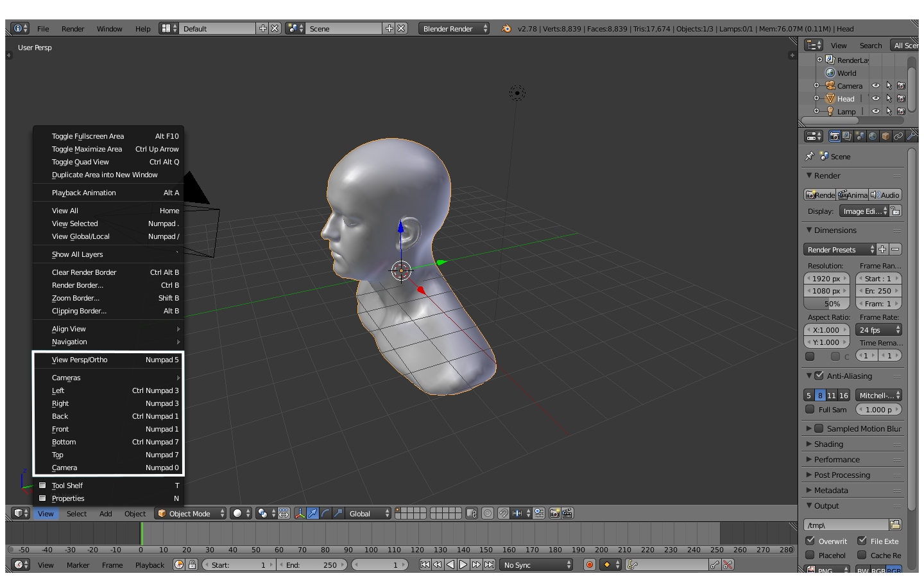Open the Blender Render engine dropdown

(454, 28)
